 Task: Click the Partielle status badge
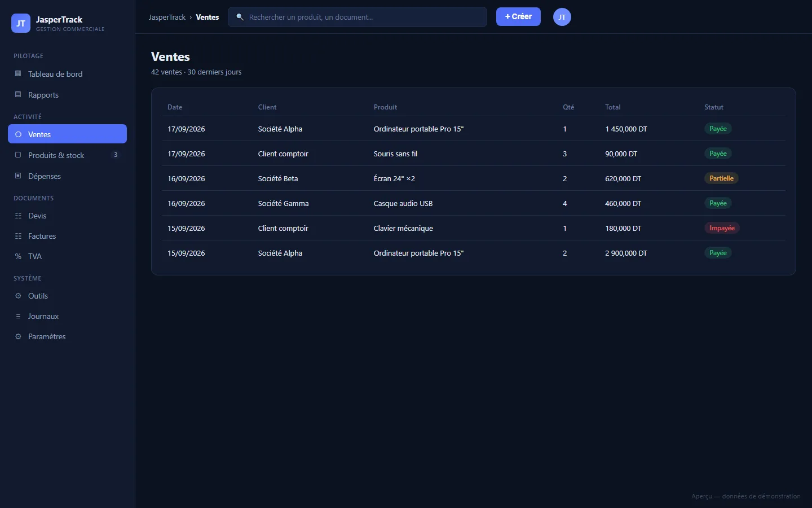(x=721, y=178)
